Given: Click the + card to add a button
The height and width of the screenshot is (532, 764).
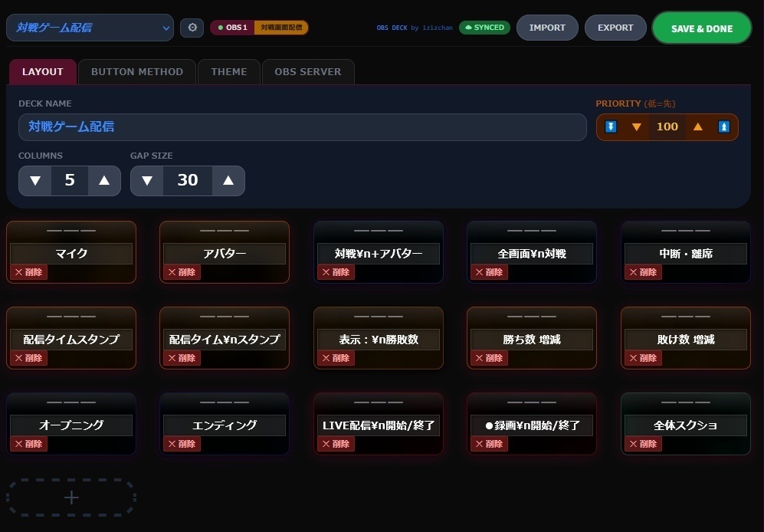Looking at the screenshot, I should [x=71, y=497].
